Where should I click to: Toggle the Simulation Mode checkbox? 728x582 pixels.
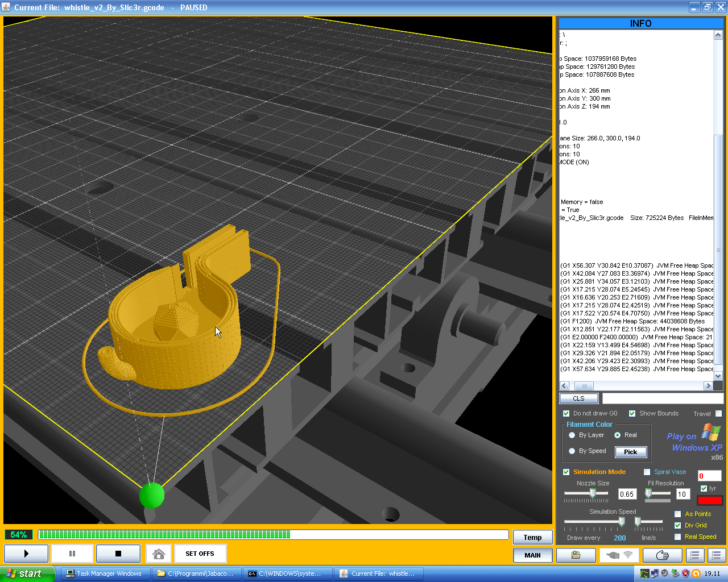click(x=566, y=472)
